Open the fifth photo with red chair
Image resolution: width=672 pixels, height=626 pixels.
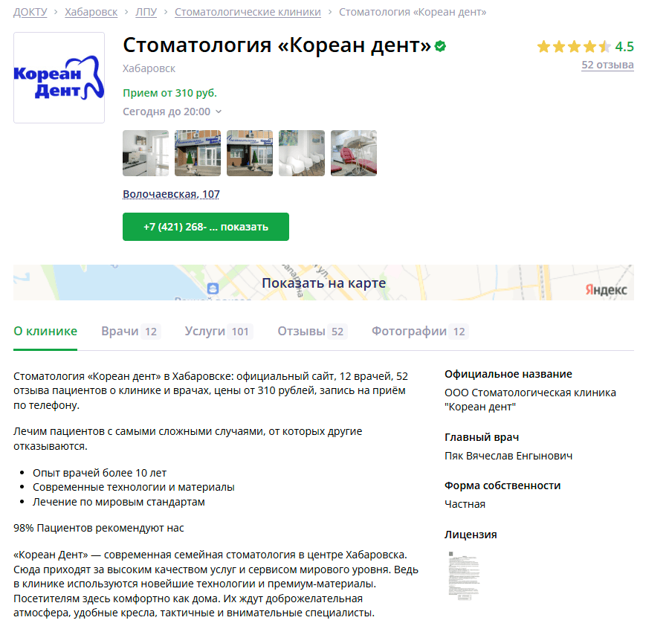coord(354,153)
